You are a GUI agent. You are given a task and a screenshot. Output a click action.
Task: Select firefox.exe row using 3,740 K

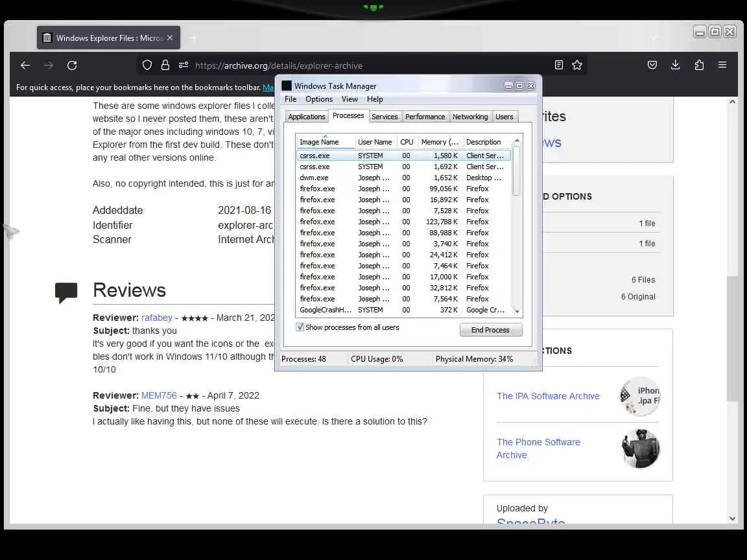403,243
